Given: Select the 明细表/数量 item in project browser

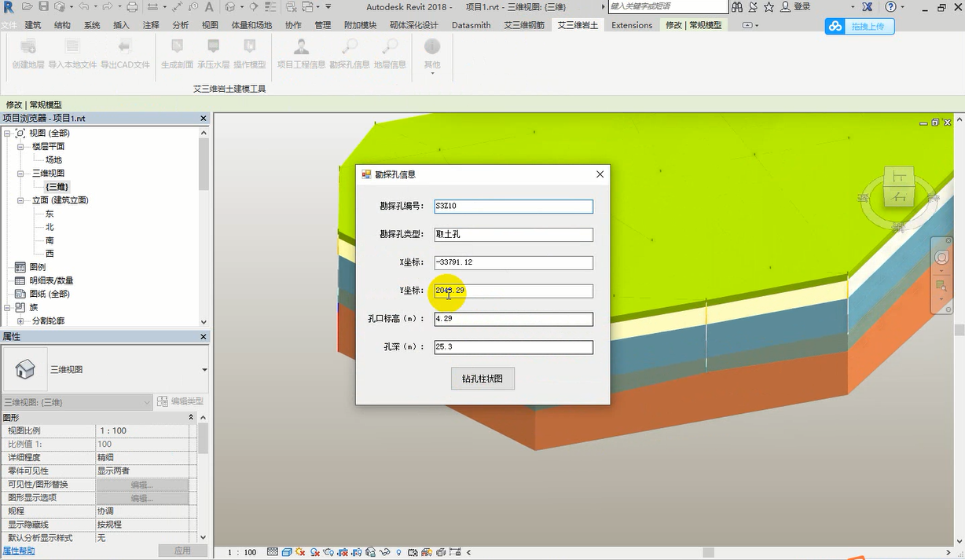Looking at the screenshot, I should point(51,280).
